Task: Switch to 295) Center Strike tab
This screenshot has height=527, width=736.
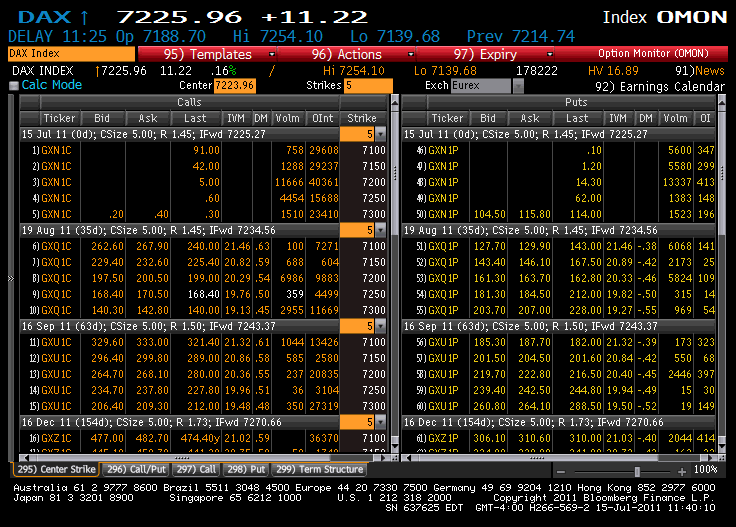Action: click(56, 469)
